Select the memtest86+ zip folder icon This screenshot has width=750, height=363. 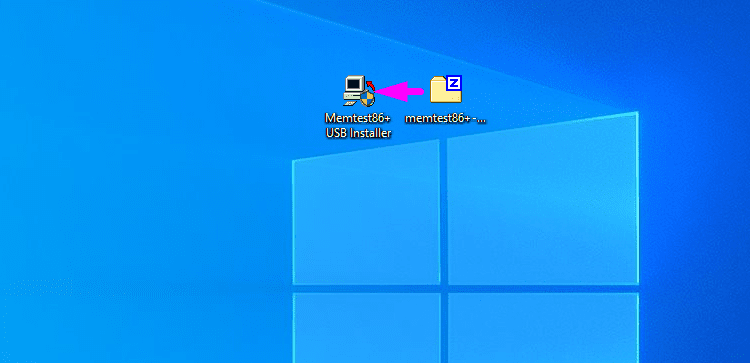[x=446, y=89]
